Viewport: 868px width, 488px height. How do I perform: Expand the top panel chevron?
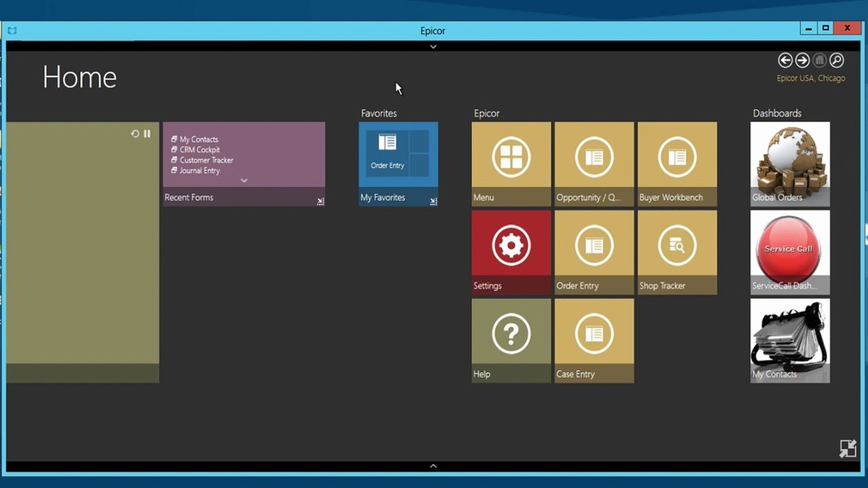pos(433,47)
